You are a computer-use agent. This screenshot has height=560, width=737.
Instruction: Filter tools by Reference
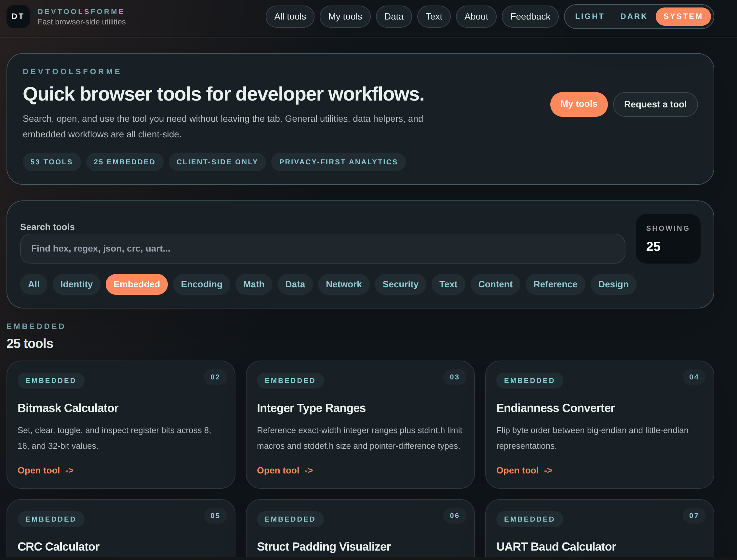555,284
